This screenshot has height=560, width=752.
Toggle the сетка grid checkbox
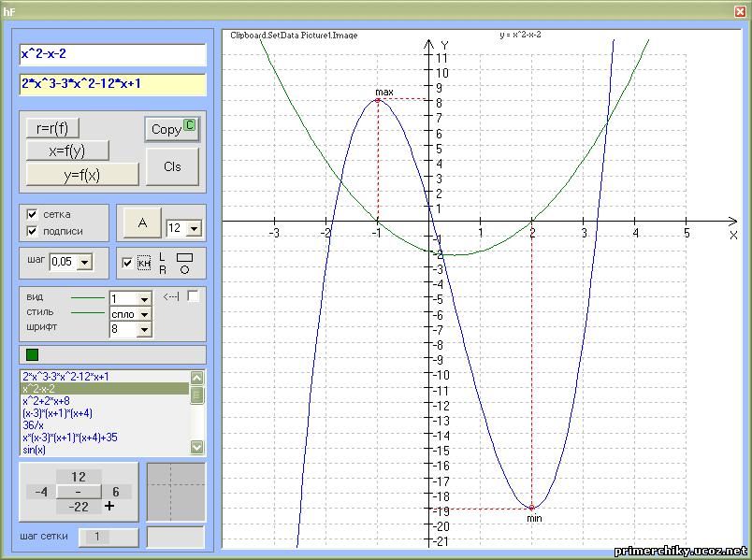33,214
